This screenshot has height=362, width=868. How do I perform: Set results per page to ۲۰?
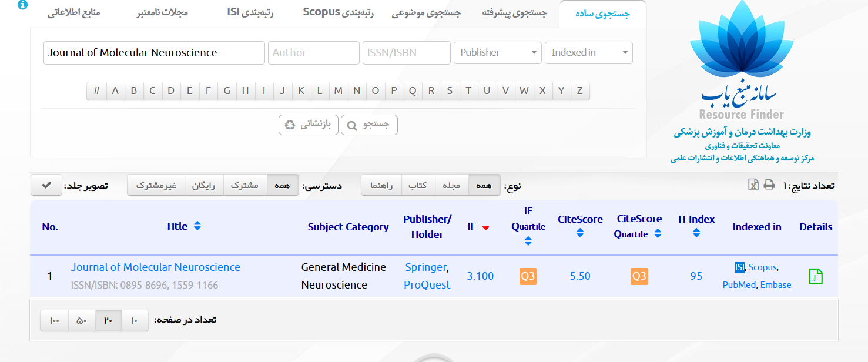(x=108, y=320)
